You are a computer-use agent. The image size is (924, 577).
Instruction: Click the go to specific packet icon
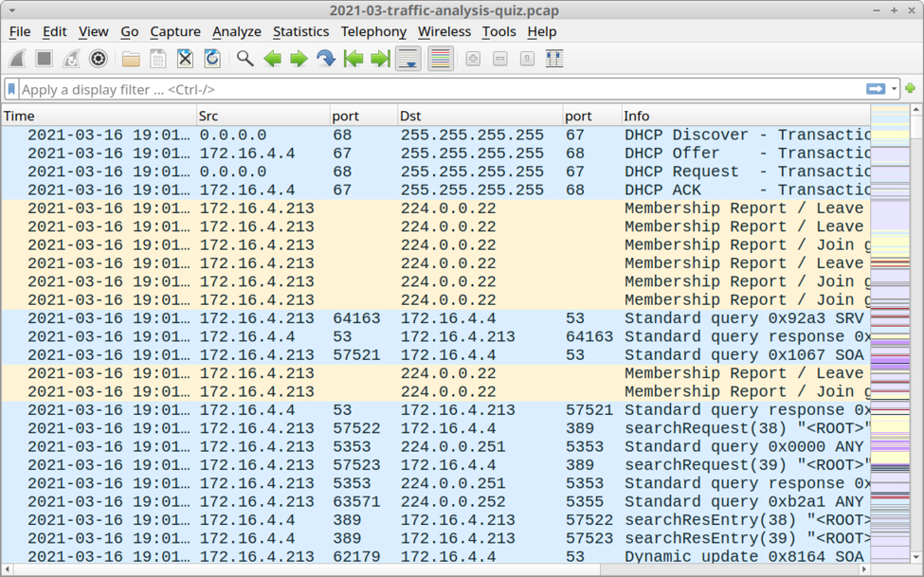pyautogui.click(x=326, y=59)
